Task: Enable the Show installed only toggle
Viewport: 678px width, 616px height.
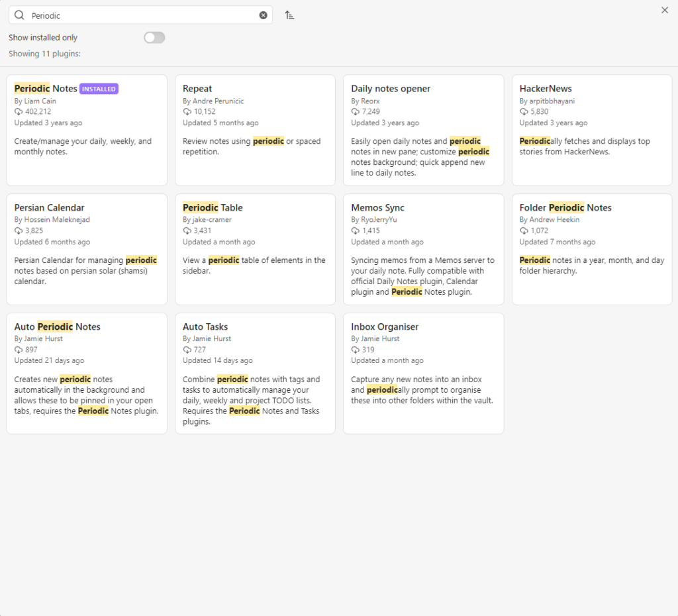Action: [154, 38]
